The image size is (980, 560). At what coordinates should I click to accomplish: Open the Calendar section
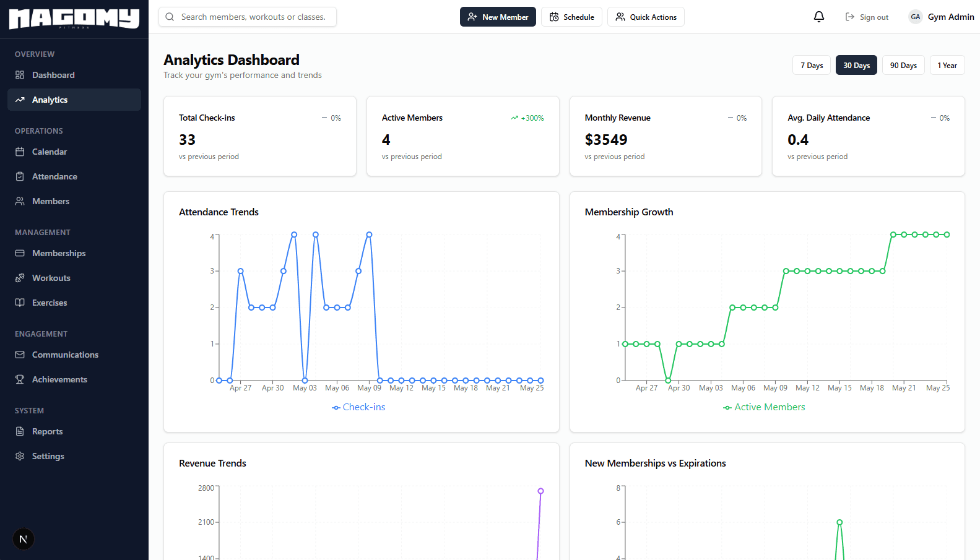coord(74,152)
